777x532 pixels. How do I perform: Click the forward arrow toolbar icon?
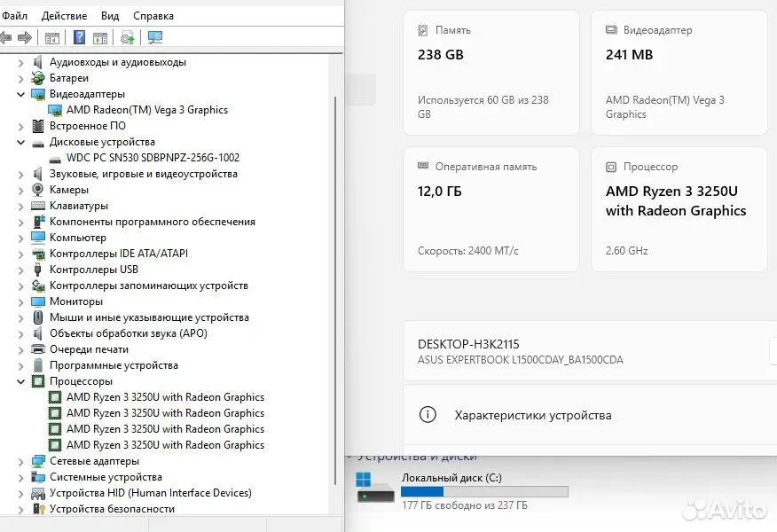point(25,37)
